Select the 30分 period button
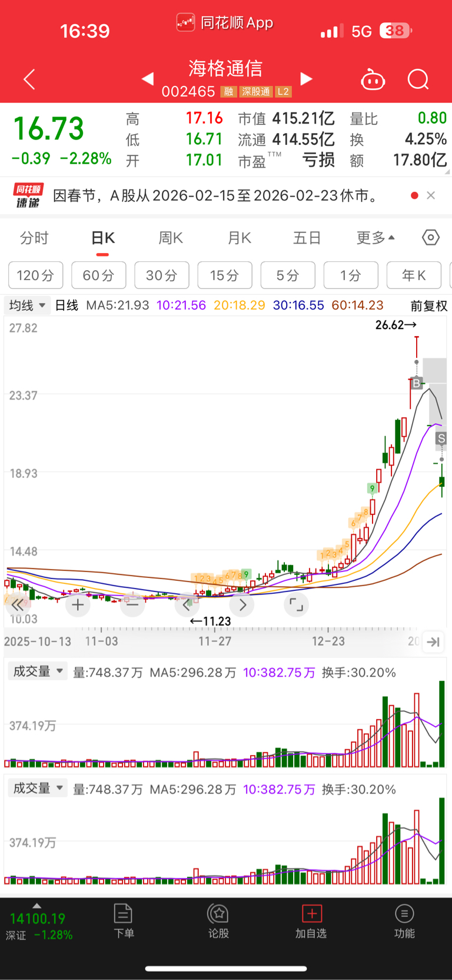This screenshot has height=980, width=452. coord(162,275)
